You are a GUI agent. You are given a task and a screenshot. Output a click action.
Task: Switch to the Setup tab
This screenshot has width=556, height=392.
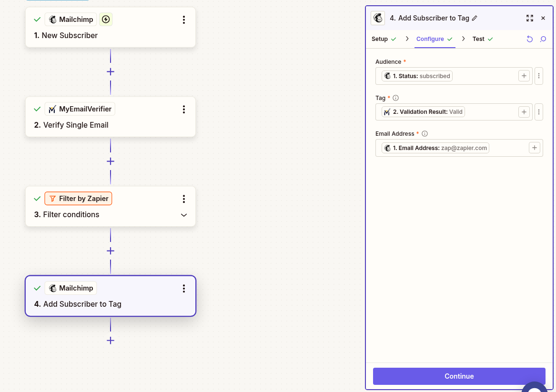coord(380,39)
